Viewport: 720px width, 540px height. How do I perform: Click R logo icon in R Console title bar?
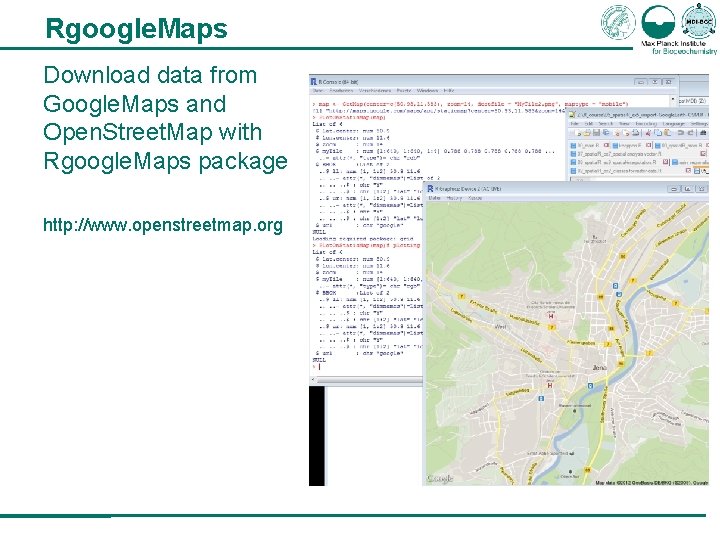(x=314, y=82)
